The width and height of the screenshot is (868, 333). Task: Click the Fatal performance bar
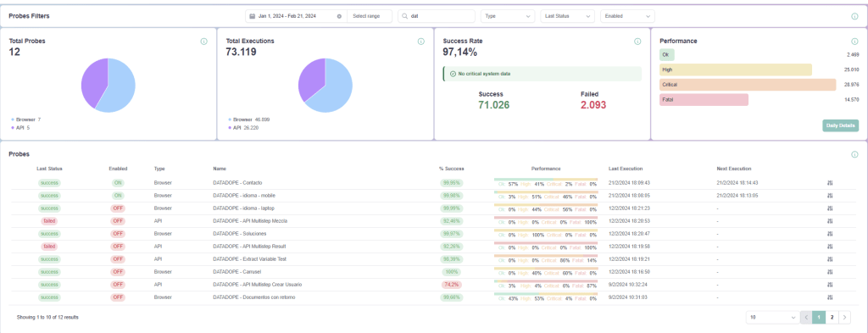click(704, 100)
